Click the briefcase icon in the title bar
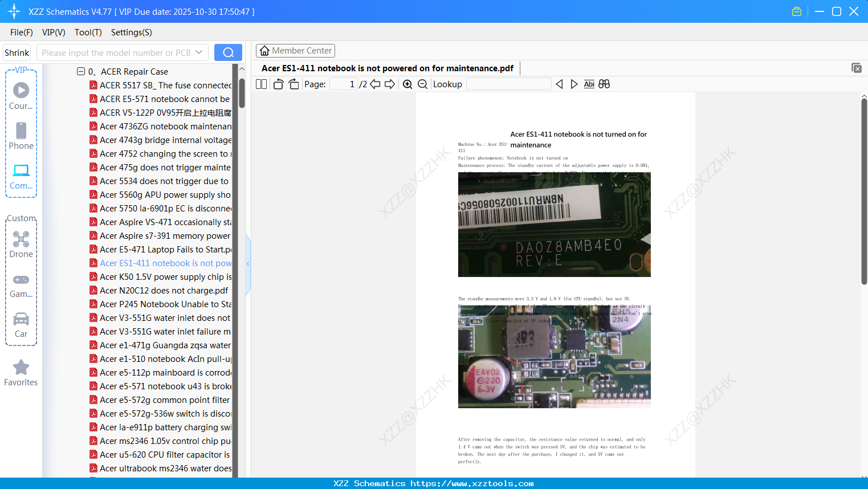 796,11
